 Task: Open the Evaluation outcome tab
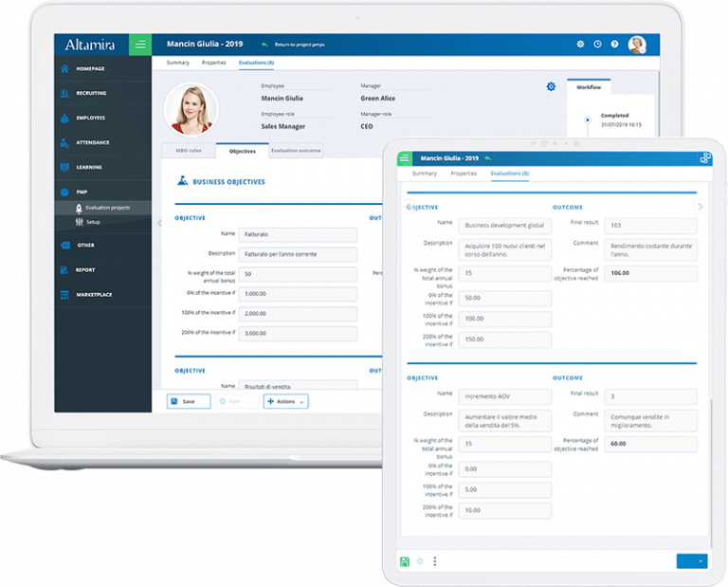(296, 151)
